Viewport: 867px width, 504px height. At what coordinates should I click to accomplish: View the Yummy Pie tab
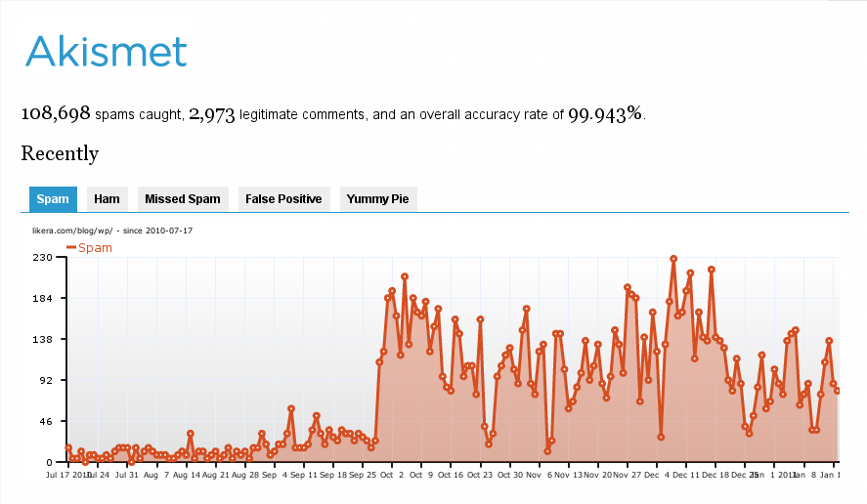point(377,199)
